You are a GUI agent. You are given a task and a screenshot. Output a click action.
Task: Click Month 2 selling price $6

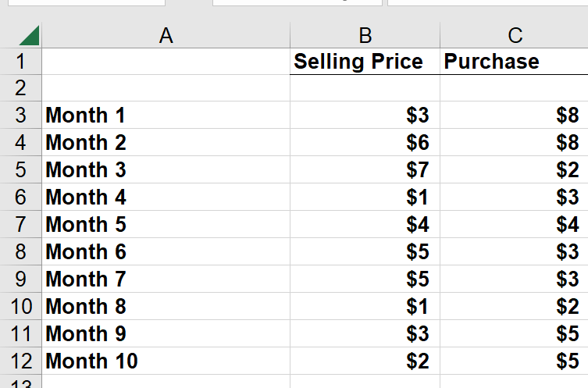[x=365, y=142]
